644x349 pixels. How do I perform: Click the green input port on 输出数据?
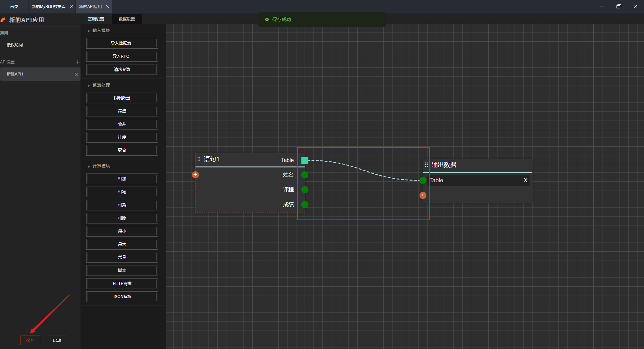423,181
